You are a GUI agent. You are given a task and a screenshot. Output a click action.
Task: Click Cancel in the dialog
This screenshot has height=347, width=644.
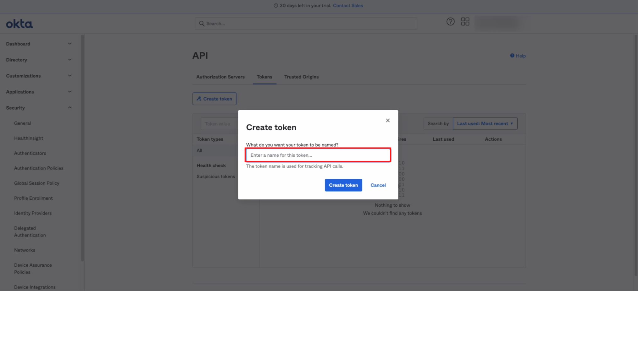pos(378,185)
